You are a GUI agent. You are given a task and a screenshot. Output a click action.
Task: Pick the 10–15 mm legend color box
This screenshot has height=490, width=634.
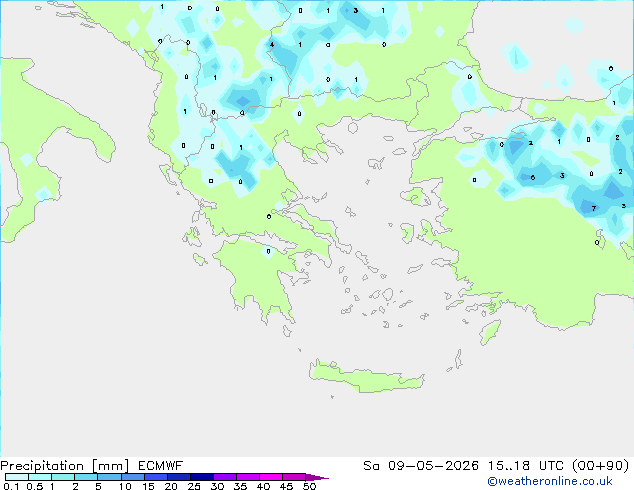[133, 477]
